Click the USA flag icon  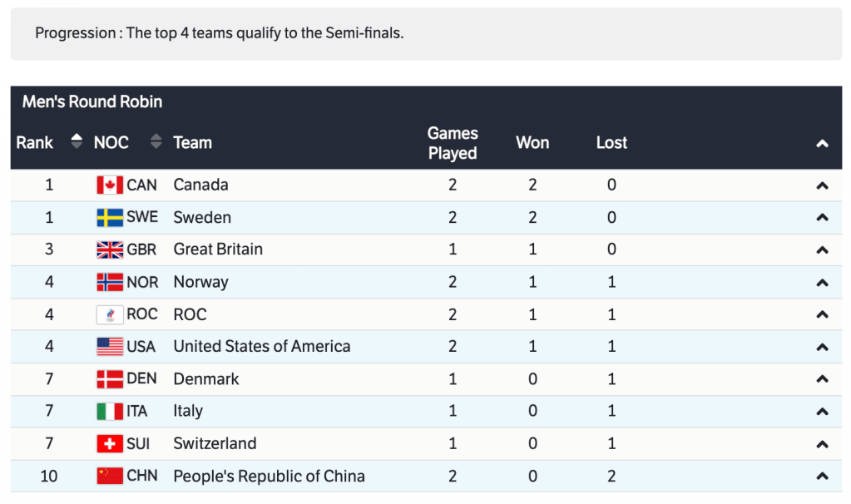click(110, 347)
